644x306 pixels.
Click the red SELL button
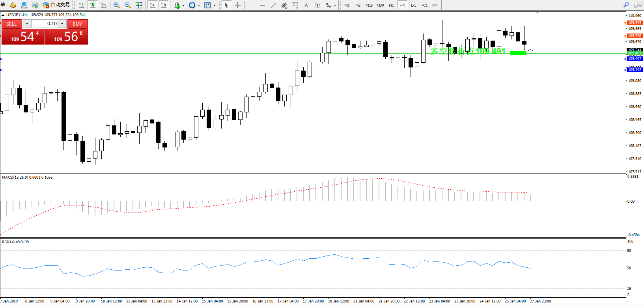[x=11, y=24]
